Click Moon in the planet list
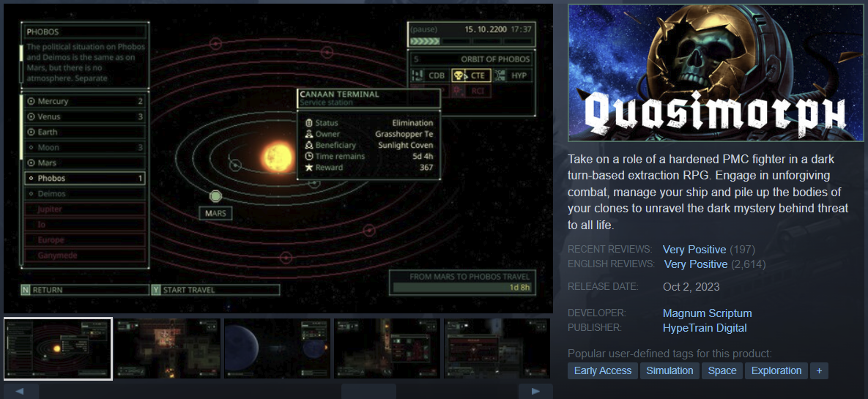Screen dimensions: 868x399 pyautogui.click(x=85, y=148)
